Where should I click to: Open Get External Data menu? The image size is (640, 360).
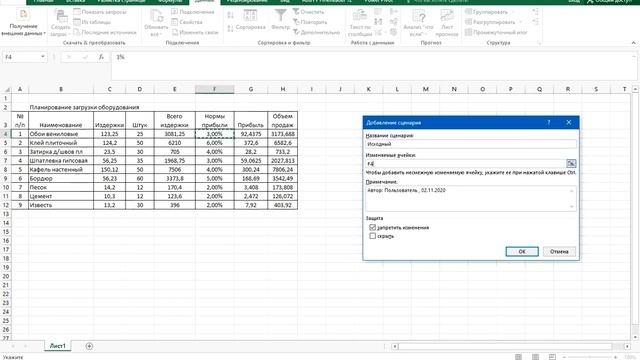[23, 22]
